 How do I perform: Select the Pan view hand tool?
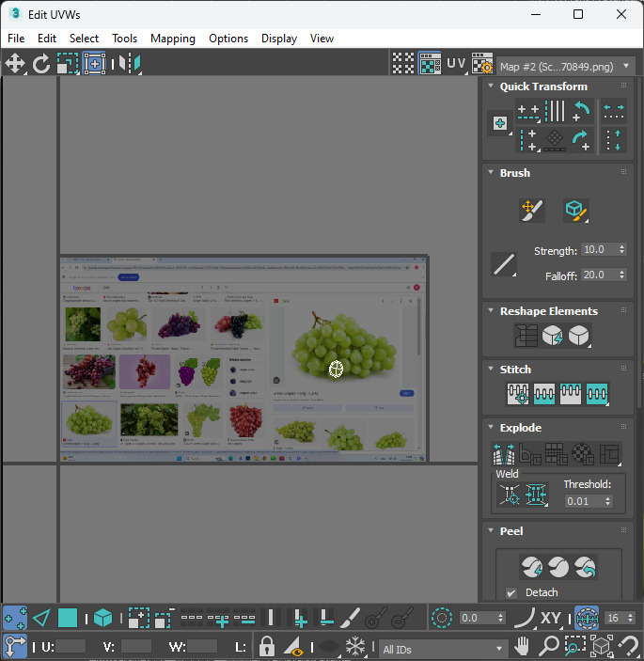tap(522, 645)
